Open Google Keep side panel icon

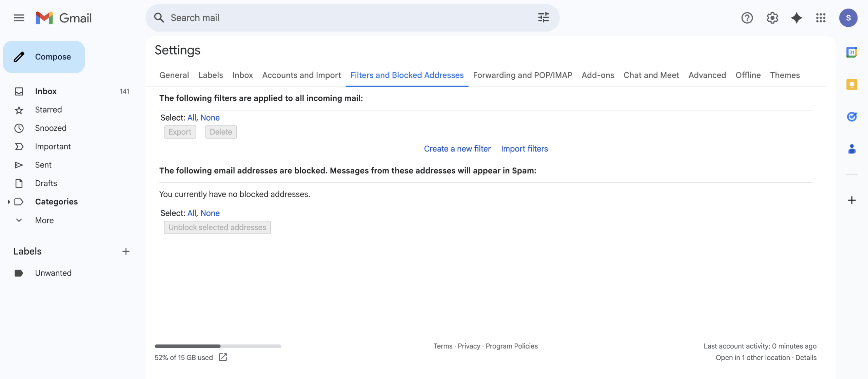coord(852,84)
